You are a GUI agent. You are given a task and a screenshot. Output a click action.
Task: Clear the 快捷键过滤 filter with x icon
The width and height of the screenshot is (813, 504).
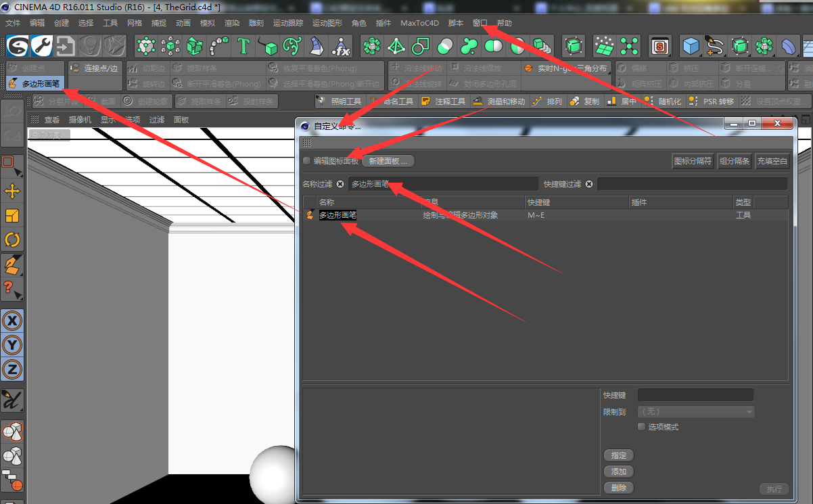(x=589, y=184)
